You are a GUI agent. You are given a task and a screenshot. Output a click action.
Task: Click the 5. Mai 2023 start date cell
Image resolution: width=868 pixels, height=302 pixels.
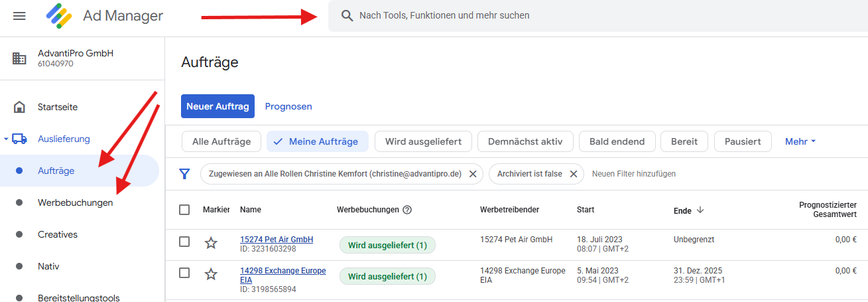pyautogui.click(x=603, y=275)
